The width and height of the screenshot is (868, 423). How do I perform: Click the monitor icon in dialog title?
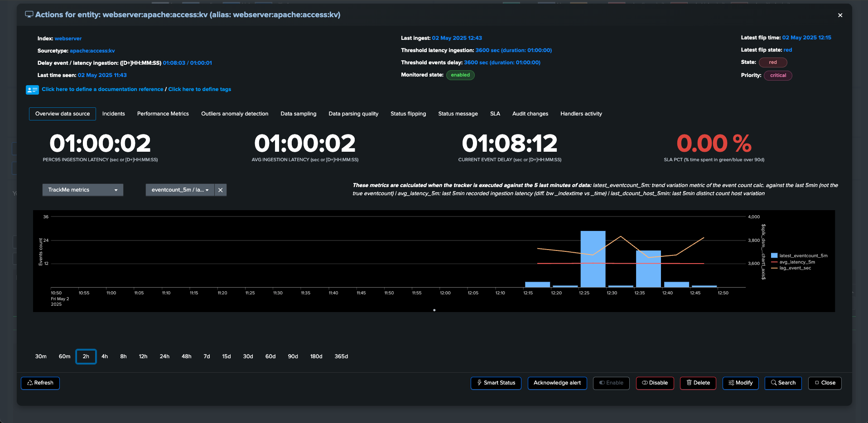tap(29, 14)
